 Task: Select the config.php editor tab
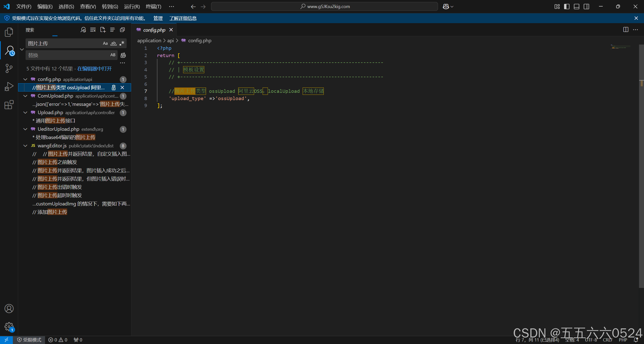(154, 30)
